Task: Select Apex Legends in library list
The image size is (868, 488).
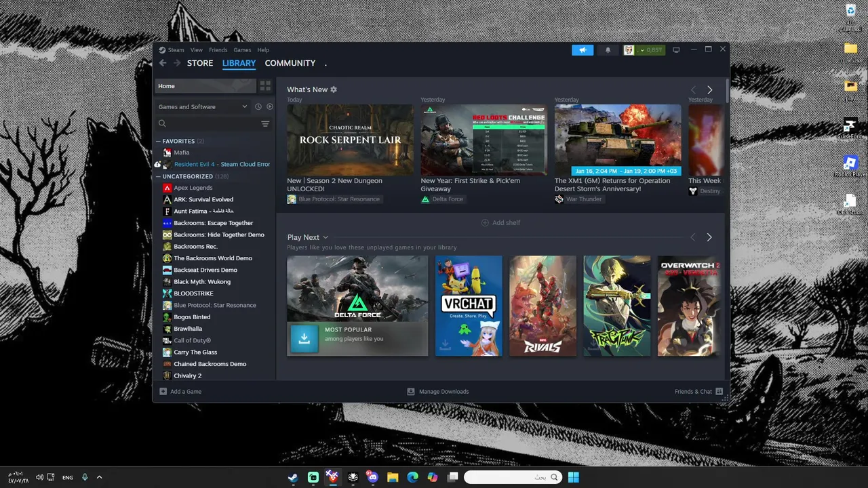Action: [193, 188]
